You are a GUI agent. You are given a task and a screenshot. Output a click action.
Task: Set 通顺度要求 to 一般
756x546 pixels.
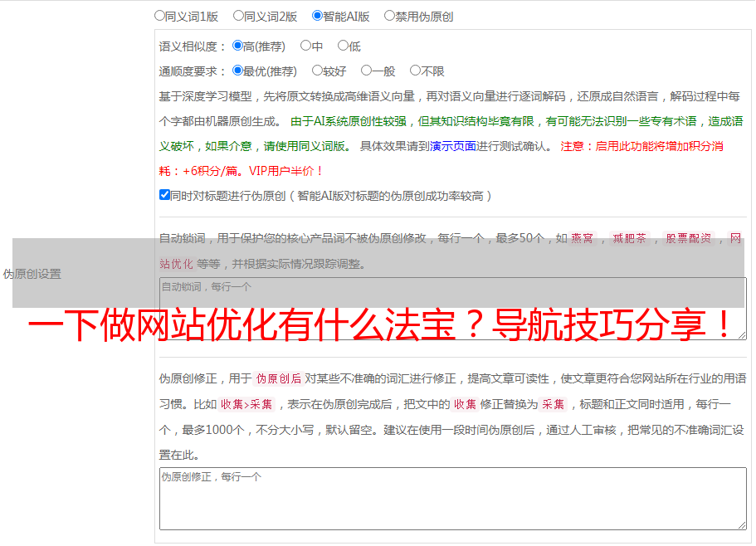[x=367, y=71]
